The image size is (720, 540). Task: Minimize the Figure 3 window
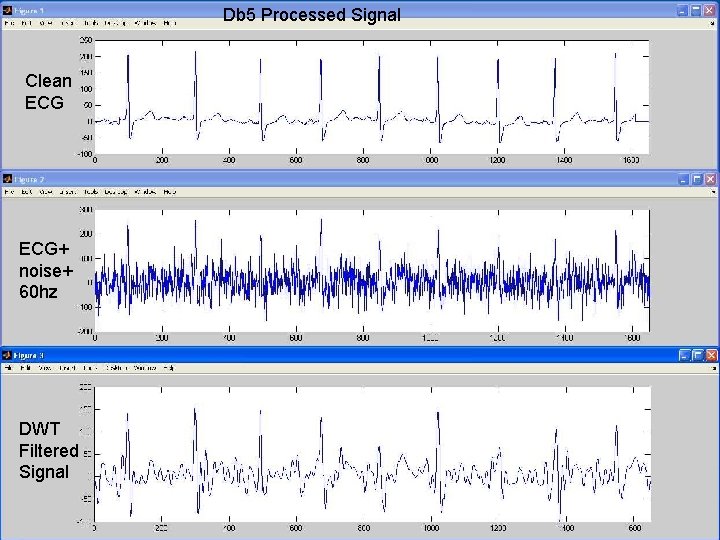click(x=684, y=355)
